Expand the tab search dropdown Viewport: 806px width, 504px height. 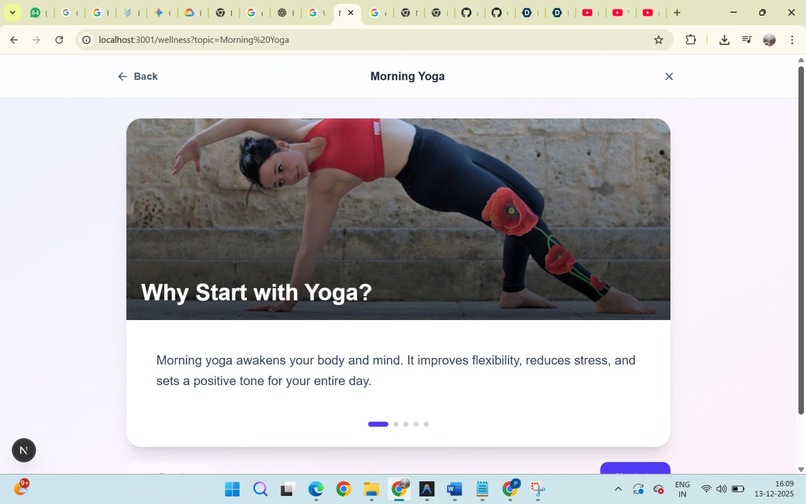tap(12, 12)
